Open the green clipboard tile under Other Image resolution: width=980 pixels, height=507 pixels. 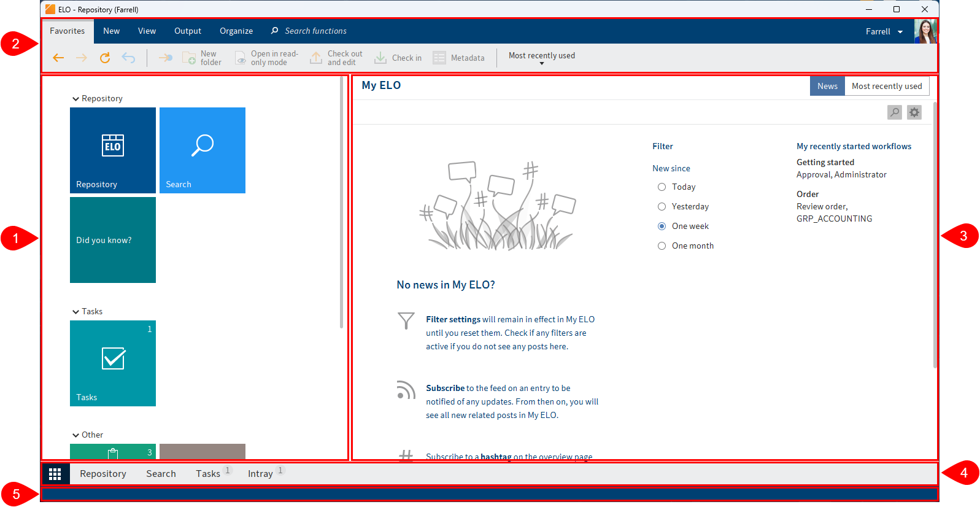[x=113, y=452]
